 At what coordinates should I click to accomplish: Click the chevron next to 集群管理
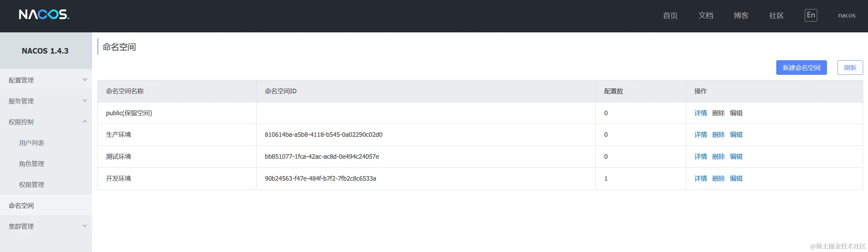click(84, 226)
